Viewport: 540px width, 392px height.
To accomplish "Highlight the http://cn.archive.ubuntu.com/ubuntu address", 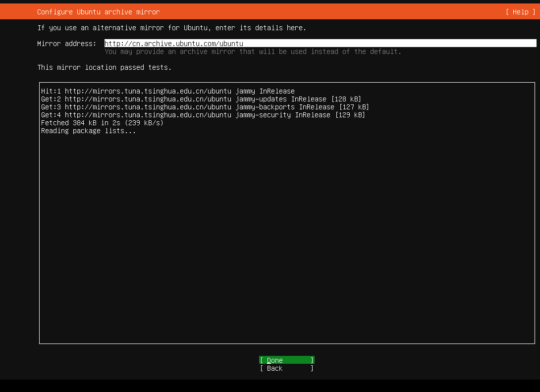I will pos(173,43).
